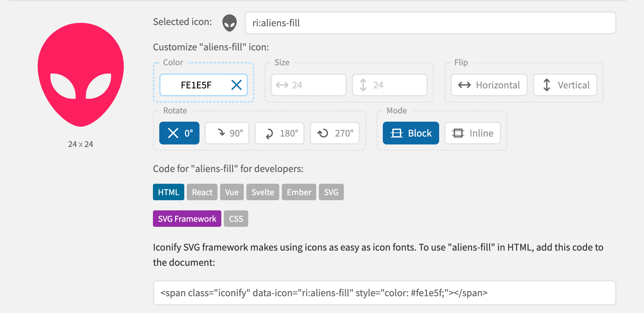Viewport: 644px width, 313px height.
Task: Click the 24 x 24 dimensions label
Action: pos(81,144)
